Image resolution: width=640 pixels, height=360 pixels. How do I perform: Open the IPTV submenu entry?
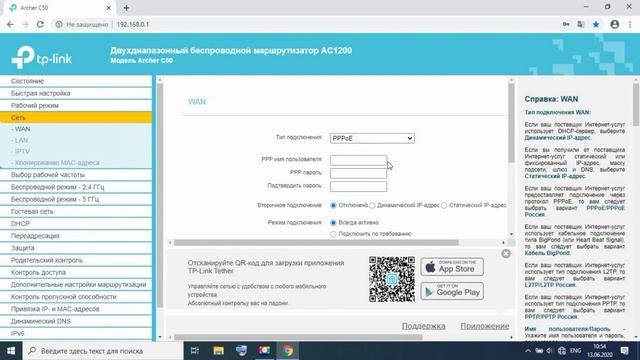(x=21, y=151)
